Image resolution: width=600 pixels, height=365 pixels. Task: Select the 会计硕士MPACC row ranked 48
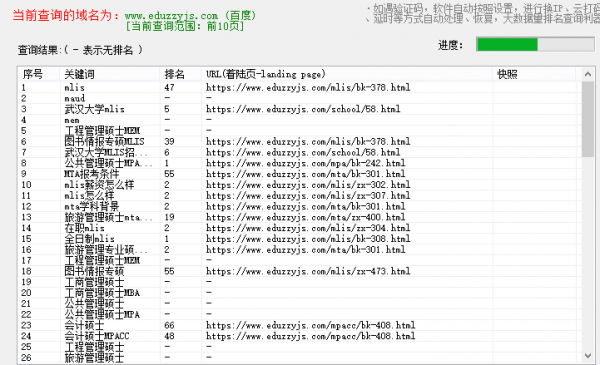coord(297,336)
